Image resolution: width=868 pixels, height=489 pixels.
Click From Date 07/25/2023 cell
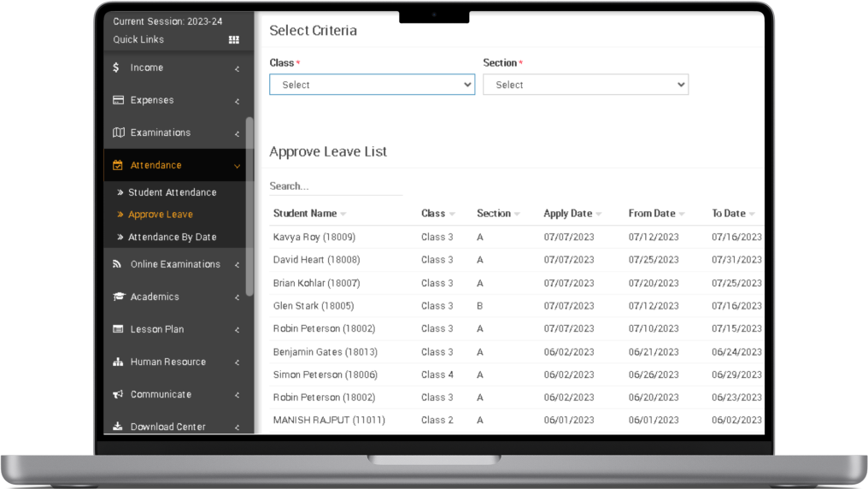pyautogui.click(x=654, y=260)
